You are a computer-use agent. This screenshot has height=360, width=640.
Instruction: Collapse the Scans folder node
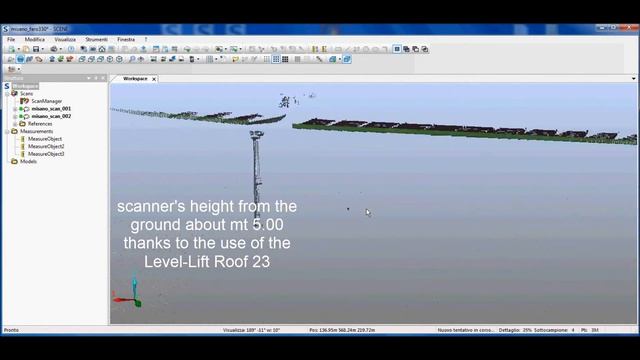pyautogui.click(x=7, y=93)
